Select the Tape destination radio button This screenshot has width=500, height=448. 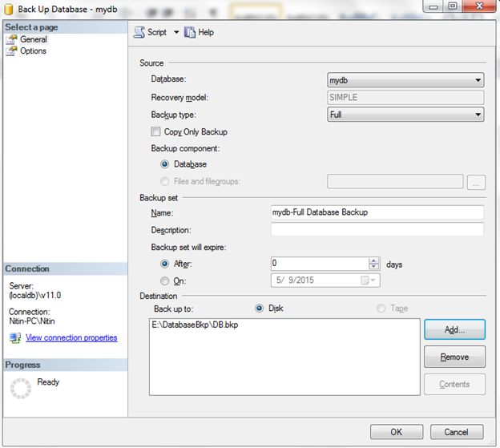click(381, 309)
